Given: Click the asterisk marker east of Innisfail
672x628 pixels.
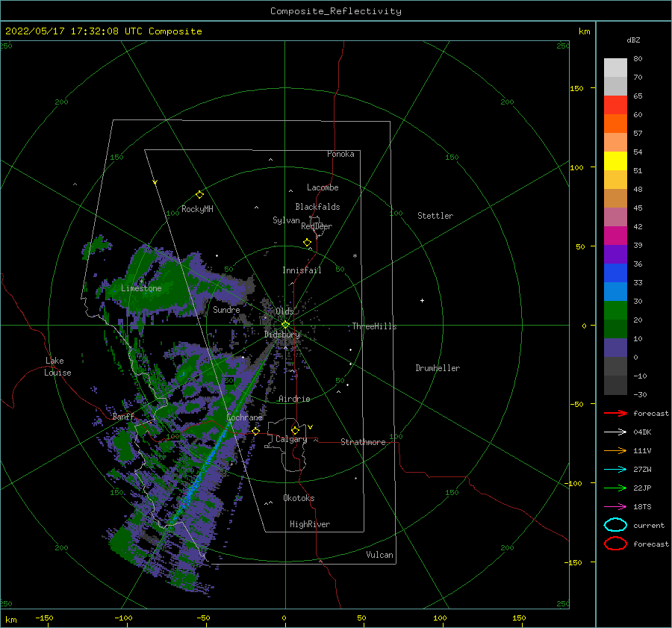Looking at the screenshot, I should click(355, 256).
